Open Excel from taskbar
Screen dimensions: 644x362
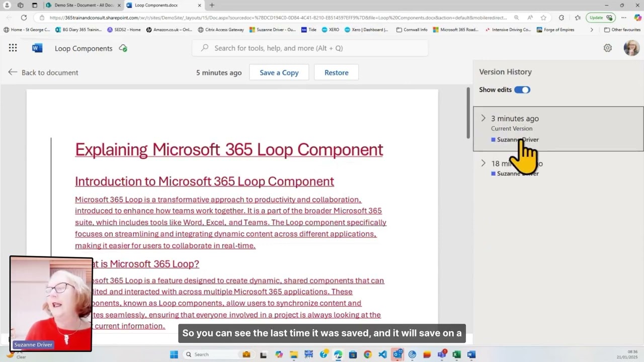[456, 354]
